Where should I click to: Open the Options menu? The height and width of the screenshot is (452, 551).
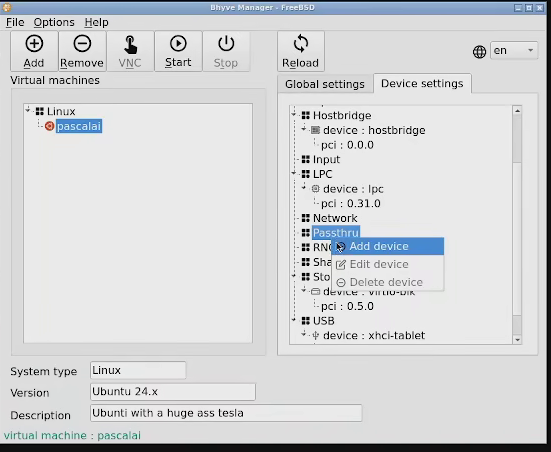click(54, 22)
